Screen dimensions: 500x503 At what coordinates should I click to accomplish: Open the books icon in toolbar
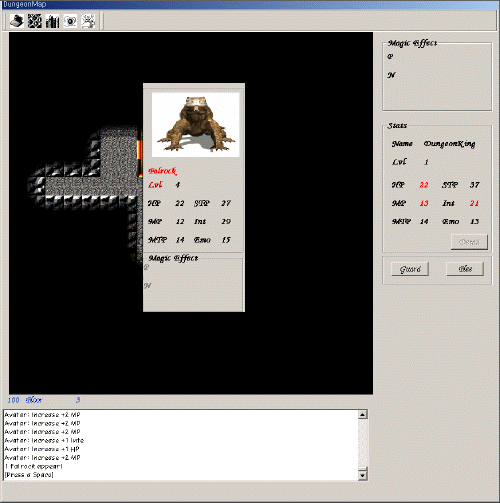click(52, 21)
